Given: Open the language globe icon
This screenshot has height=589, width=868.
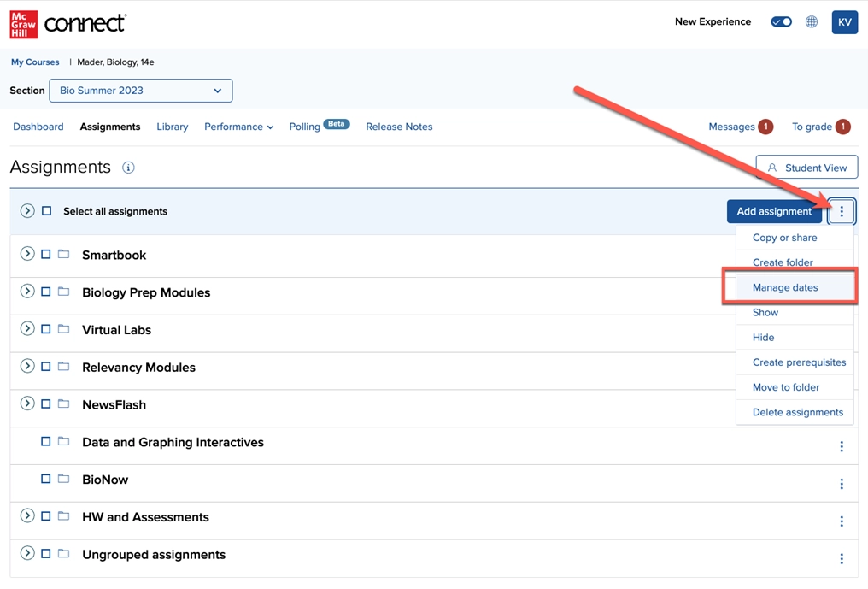Looking at the screenshot, I should 811,21.
